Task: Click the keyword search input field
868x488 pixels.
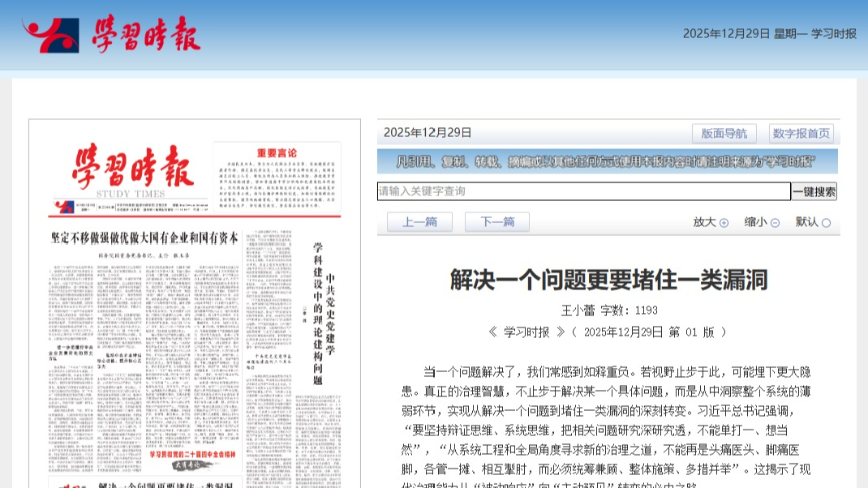Action: pyautogui.click(x=583, y=191)
